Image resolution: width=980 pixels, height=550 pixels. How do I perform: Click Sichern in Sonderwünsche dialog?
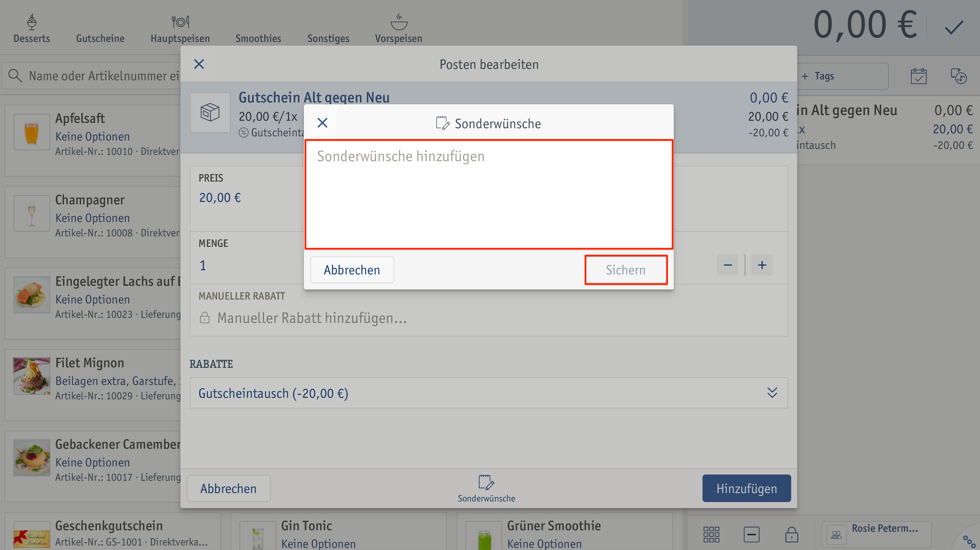626,270
